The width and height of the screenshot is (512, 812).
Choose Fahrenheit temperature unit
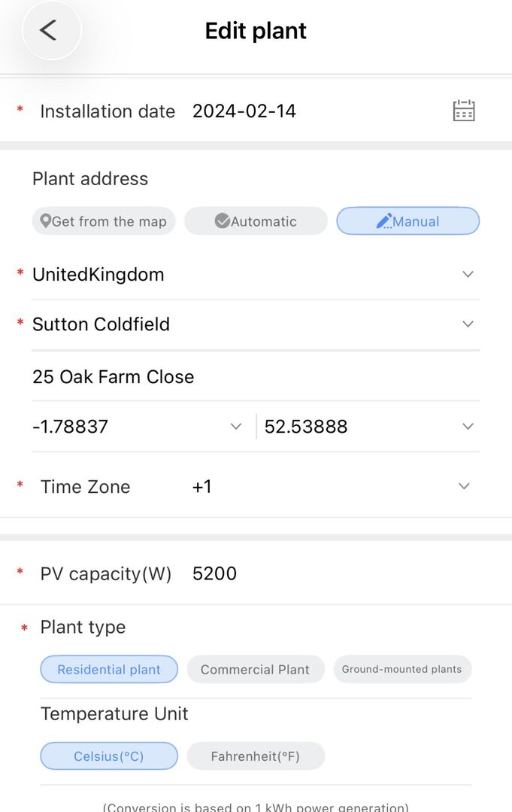point(256,756)
